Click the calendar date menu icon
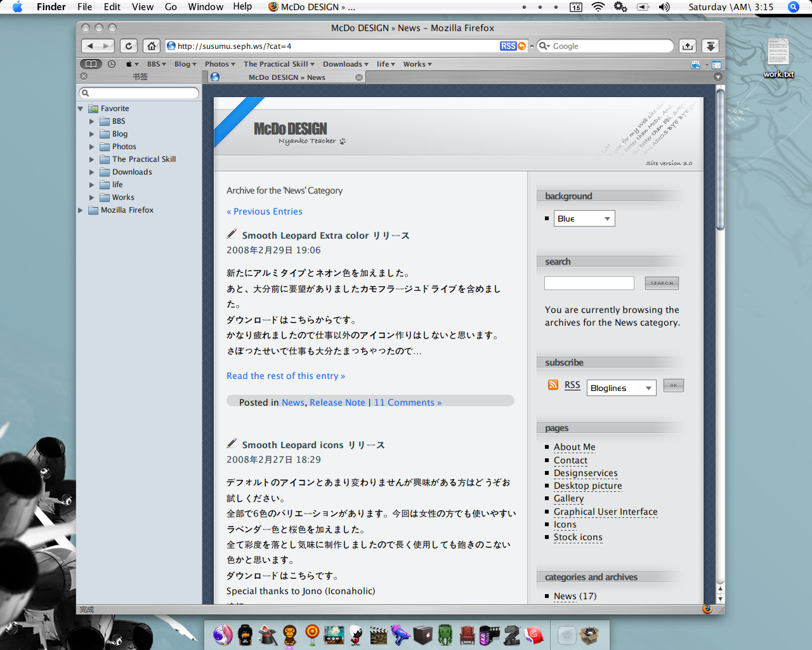Screen dimensions: 812x650 point(576,7)
